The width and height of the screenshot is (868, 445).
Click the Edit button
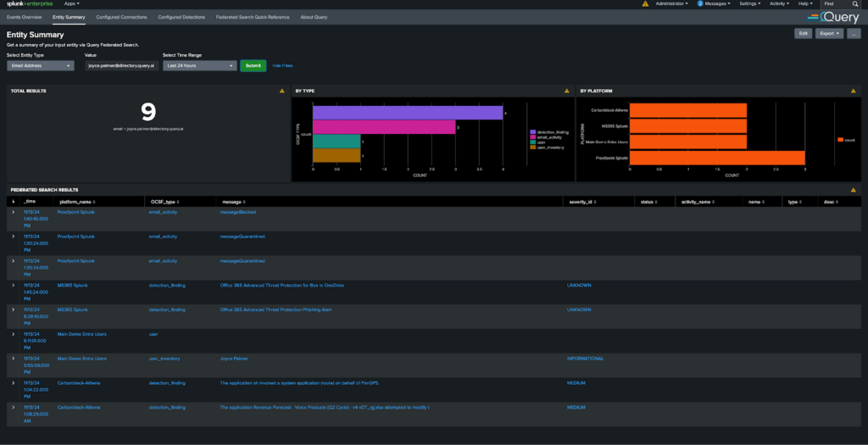tap(804, 33)
